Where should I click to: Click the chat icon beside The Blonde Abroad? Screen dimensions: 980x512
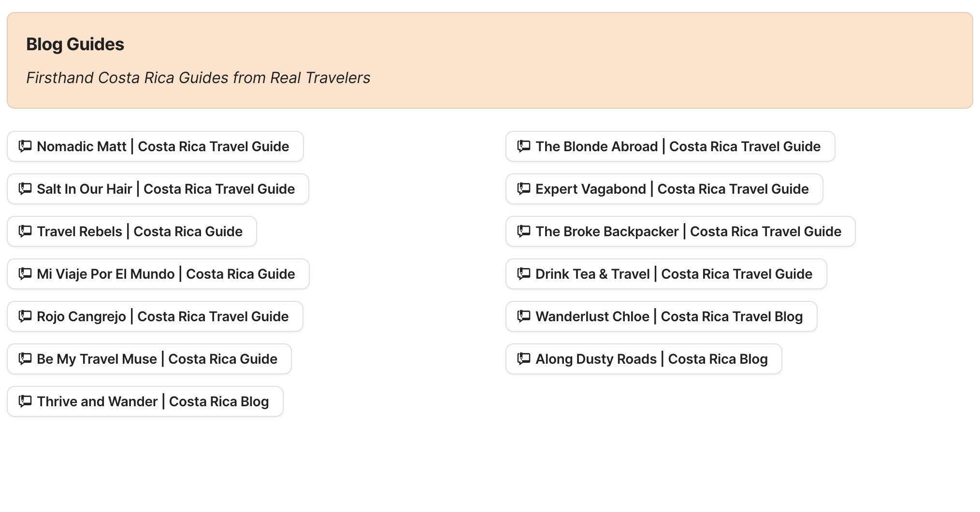(x=523, y=146)
